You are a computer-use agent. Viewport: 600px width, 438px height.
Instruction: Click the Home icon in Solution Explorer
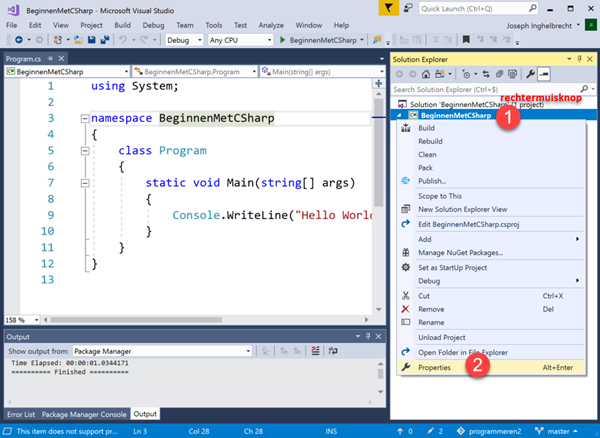426,74
